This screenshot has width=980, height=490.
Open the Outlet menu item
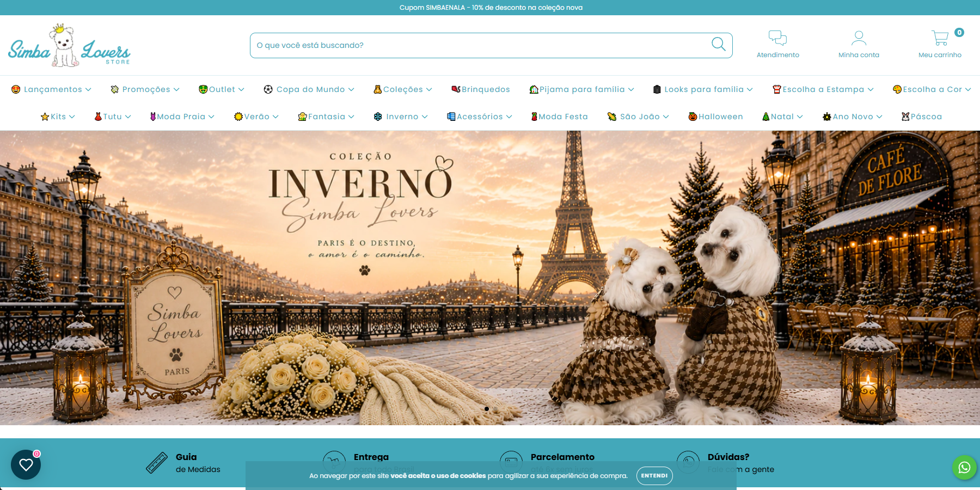pos(222,89)
